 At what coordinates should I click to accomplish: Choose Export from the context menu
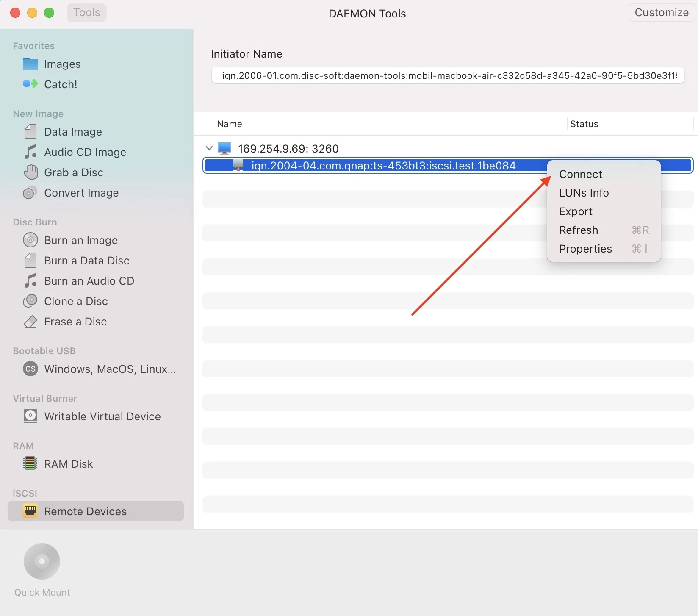pyautogui.click(x=576, y=211)
